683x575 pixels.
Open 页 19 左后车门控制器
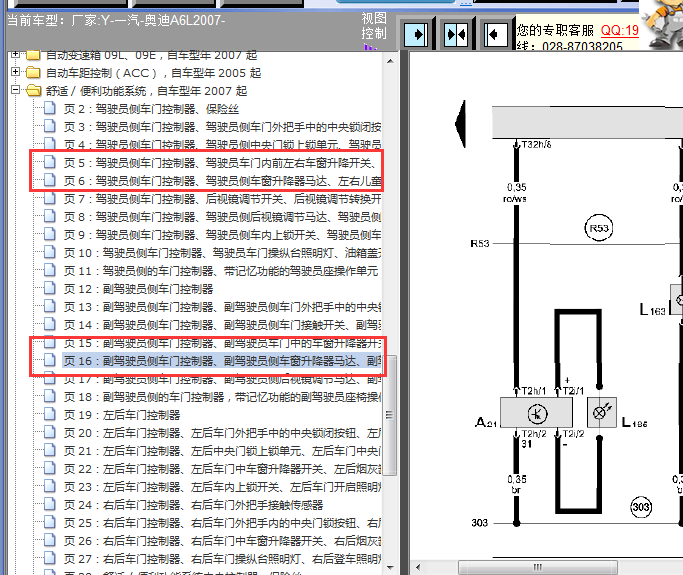122,415
